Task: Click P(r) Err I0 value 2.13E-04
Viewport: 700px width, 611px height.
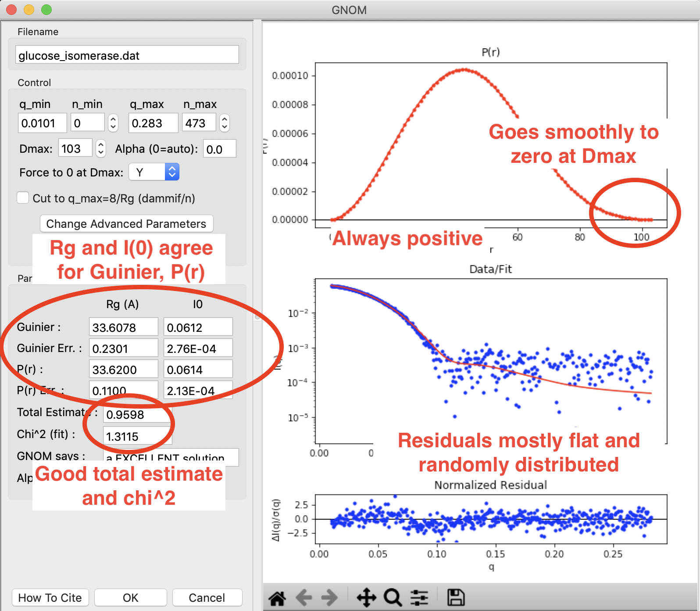Action: (x=198, y=391)
